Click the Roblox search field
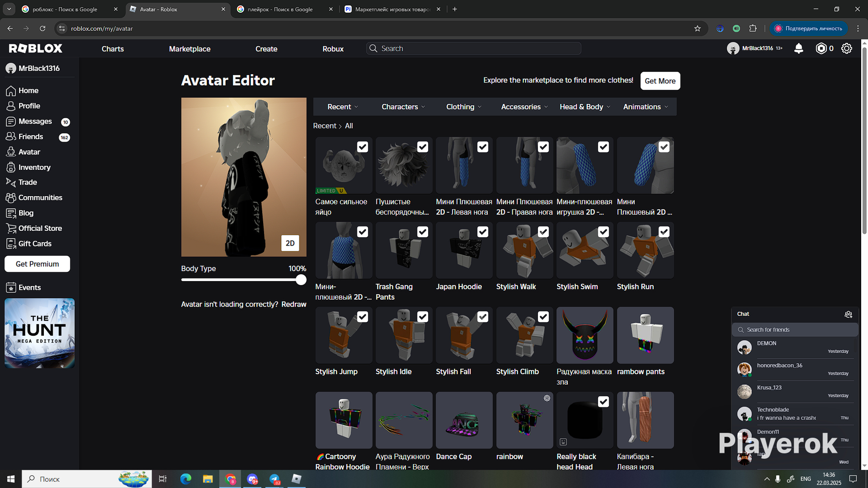868x488 pixels. pyautogui.click(x=474, y=48)
